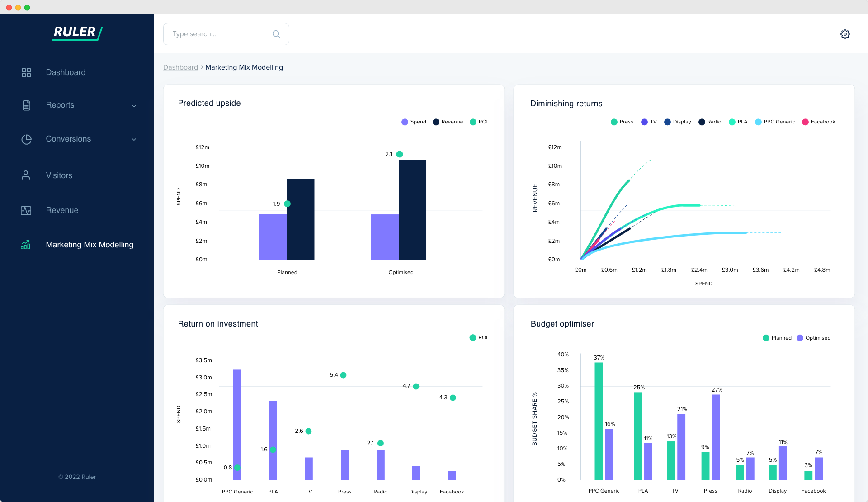Screen dimensions: 868x502
Task: Select the Revenue panel icon
Action: [x=26, y=210]
